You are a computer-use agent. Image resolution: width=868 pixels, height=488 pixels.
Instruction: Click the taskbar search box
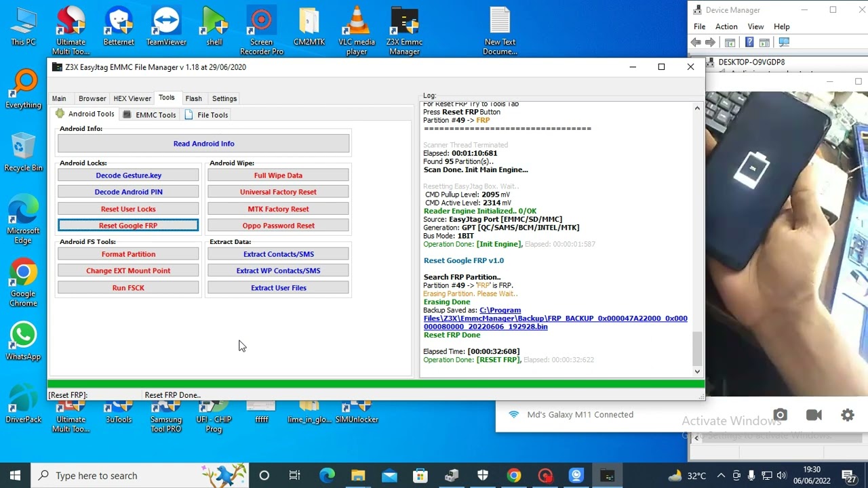coord(140,476)
